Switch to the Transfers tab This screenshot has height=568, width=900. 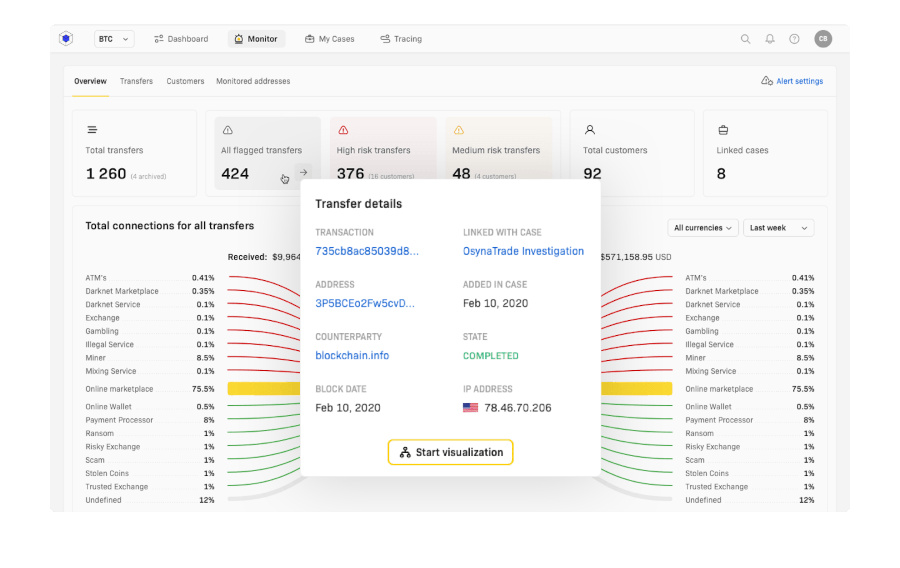136,81
